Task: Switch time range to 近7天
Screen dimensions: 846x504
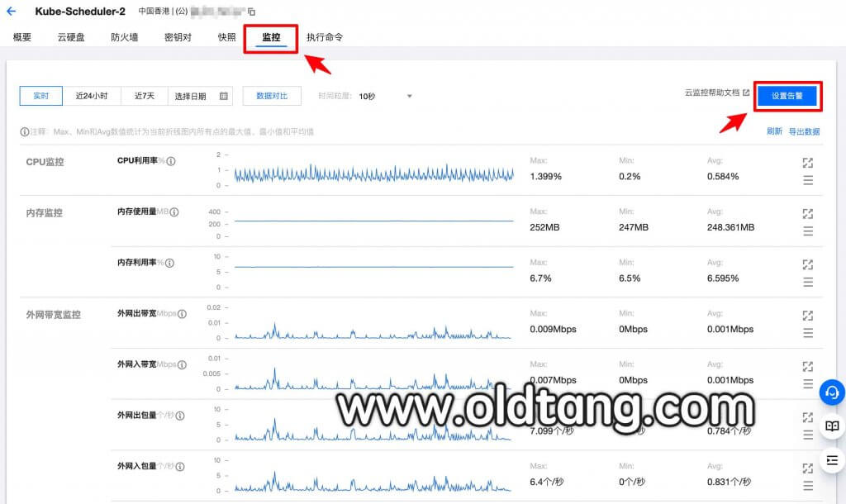Action: 145,96
